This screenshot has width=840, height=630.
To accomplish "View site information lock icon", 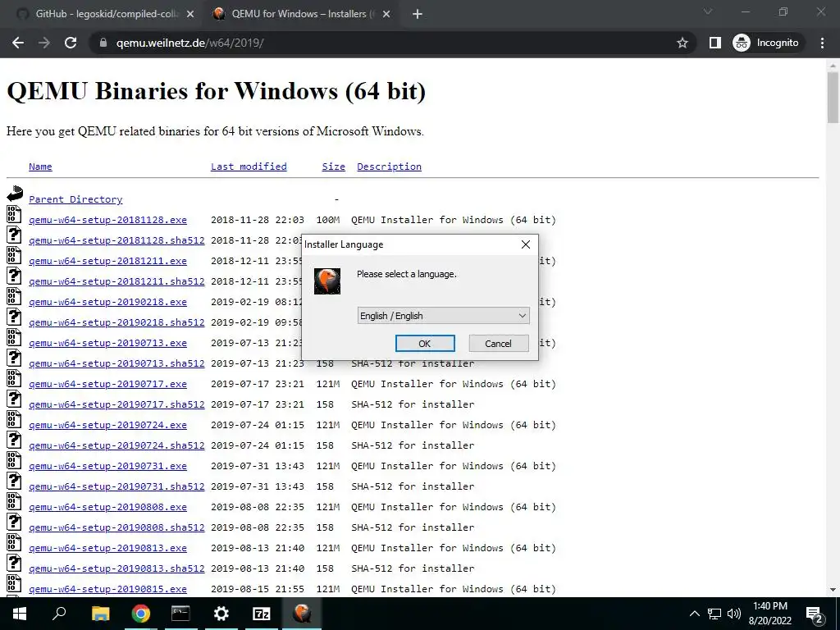I will 103,43.
